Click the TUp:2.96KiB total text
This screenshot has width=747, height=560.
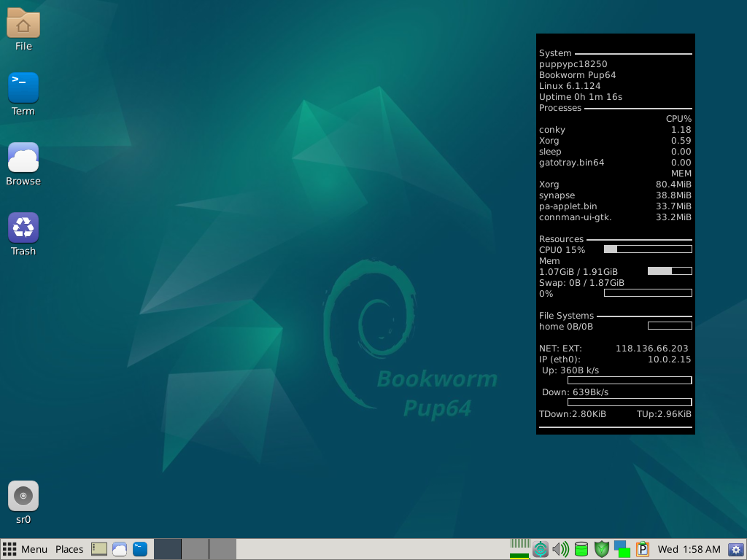(x=664, y=414)
